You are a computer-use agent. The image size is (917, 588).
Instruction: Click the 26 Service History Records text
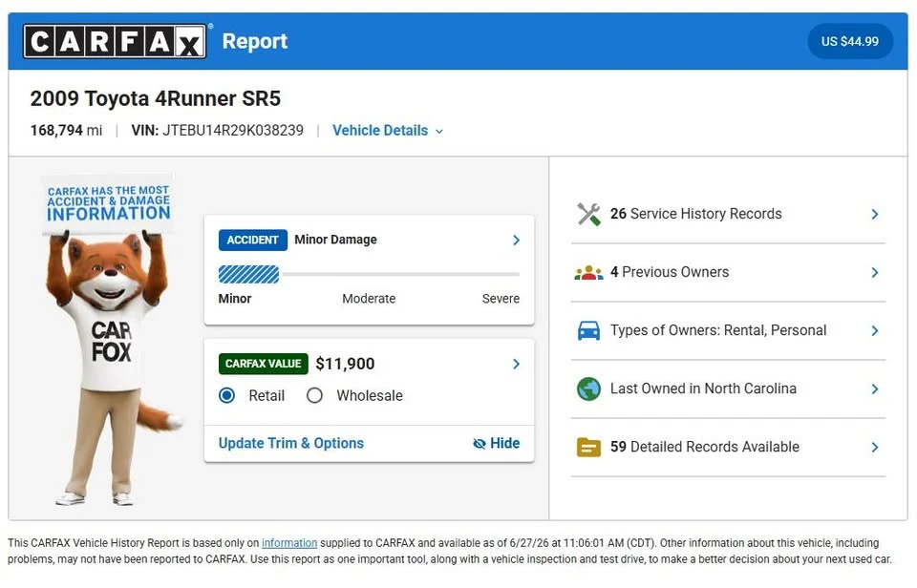tap(696, 214)
